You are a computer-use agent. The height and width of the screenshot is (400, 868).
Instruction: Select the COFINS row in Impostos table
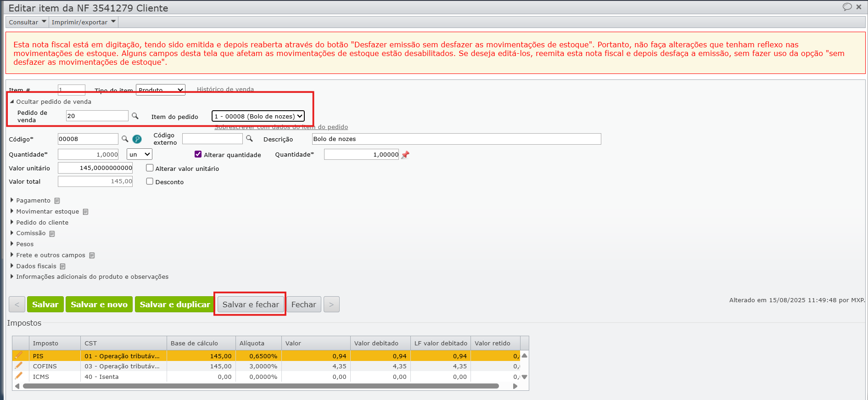(266, 366)
